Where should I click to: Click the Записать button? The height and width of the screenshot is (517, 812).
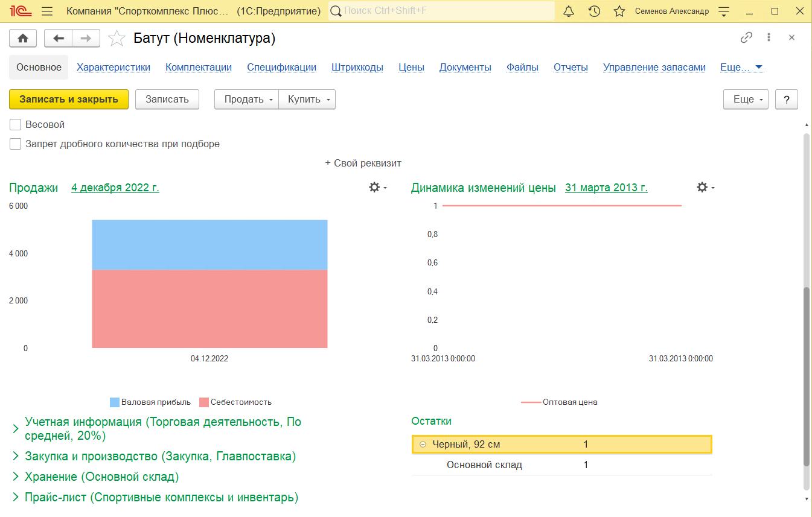coord(167,100)
